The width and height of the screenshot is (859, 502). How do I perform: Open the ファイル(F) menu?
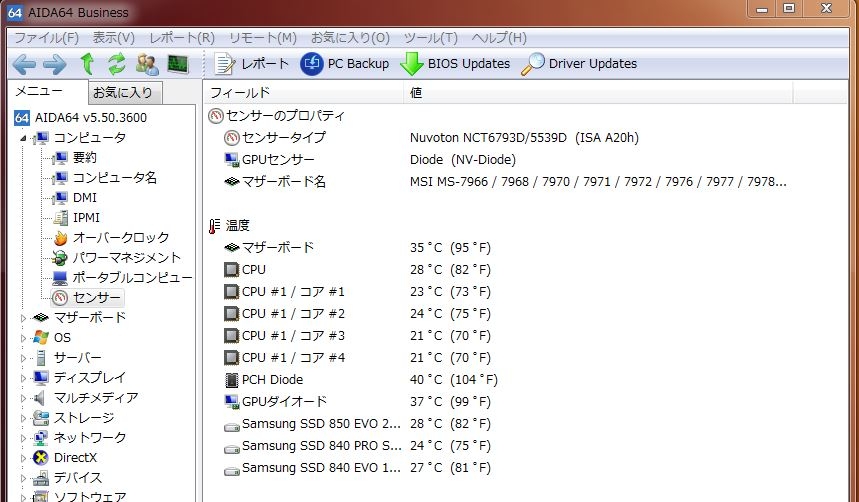pos(47,38)
